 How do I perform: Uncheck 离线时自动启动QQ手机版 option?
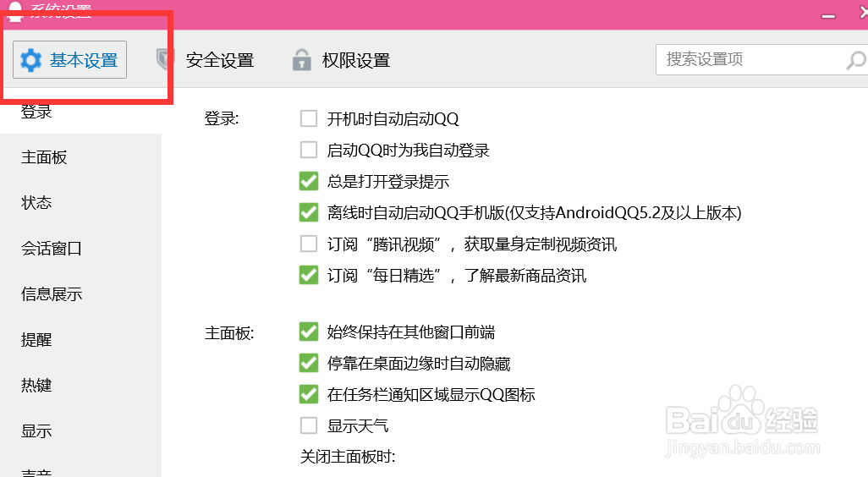[x=308, y=212]
